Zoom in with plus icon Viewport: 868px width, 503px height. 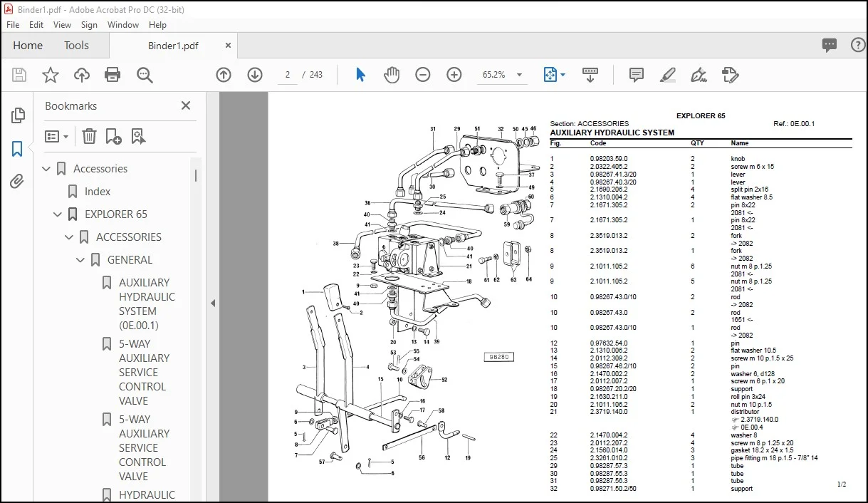[x=454, y=75]
